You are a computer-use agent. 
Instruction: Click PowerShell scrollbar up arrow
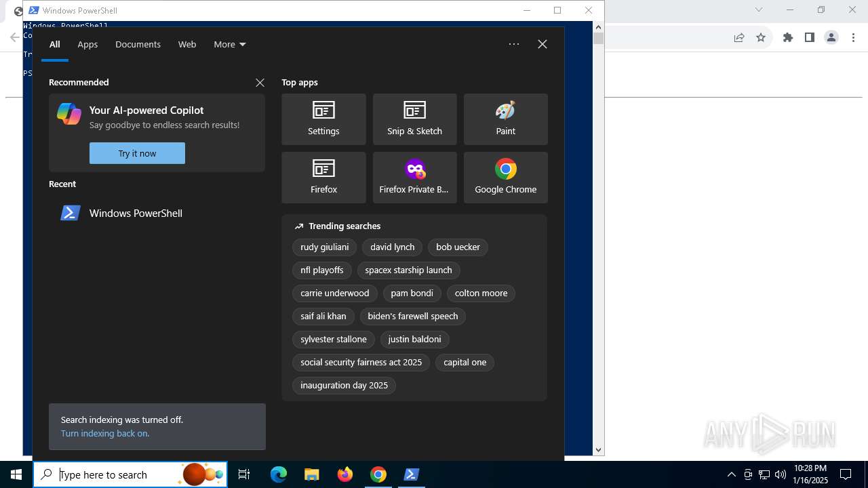pos(599,27)
